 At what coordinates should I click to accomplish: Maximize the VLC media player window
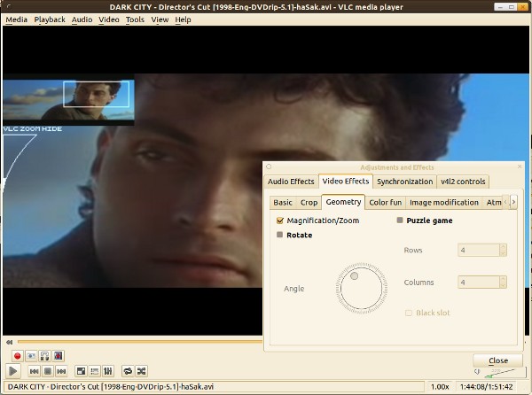click(x=512, y=7)
